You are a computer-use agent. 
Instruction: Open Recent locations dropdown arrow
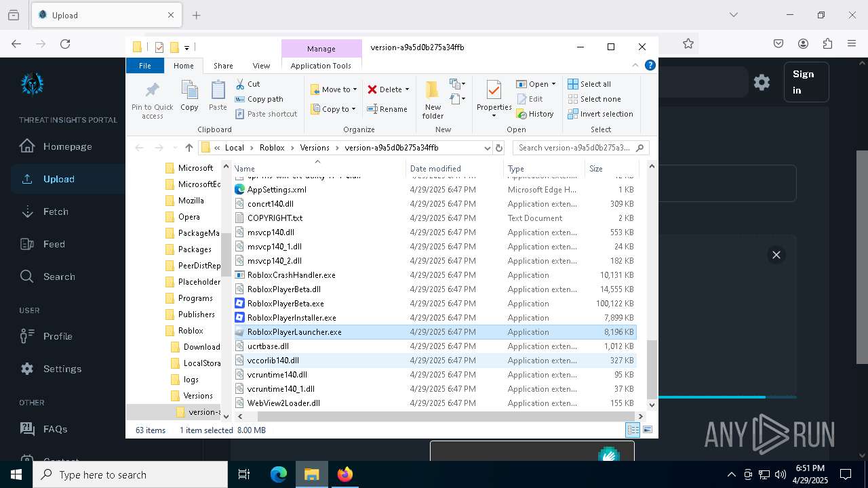tap(174, 148)
